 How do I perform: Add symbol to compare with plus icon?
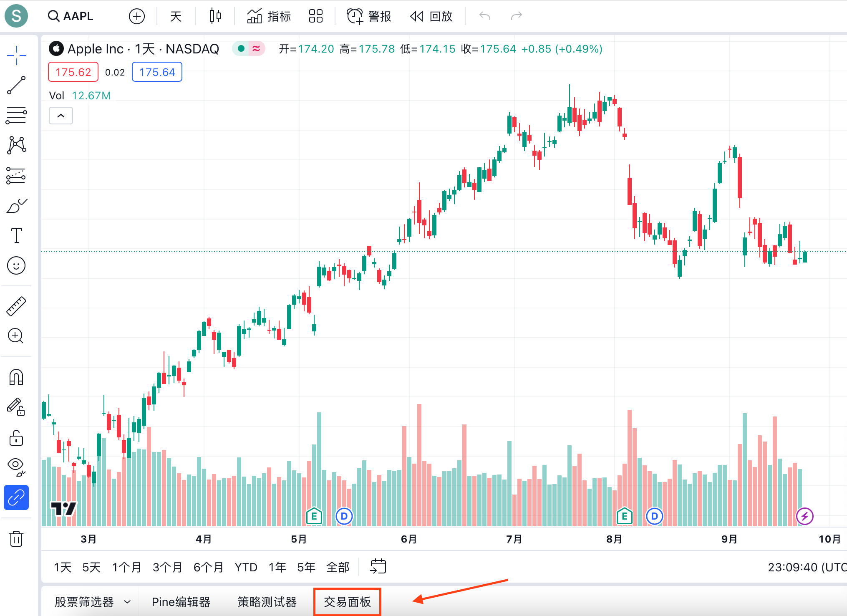(x=137, y=16)
